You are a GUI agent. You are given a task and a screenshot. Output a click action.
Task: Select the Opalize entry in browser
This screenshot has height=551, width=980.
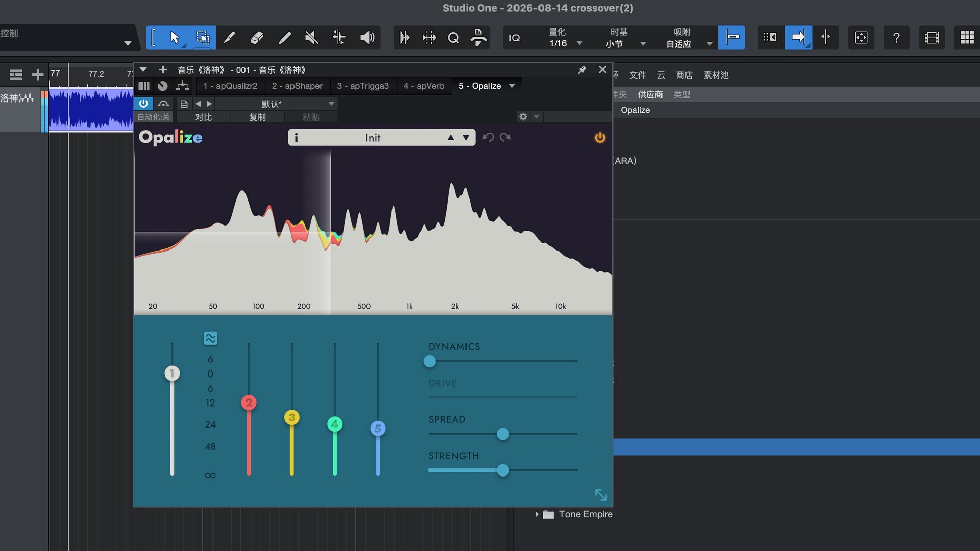point(635,110)
